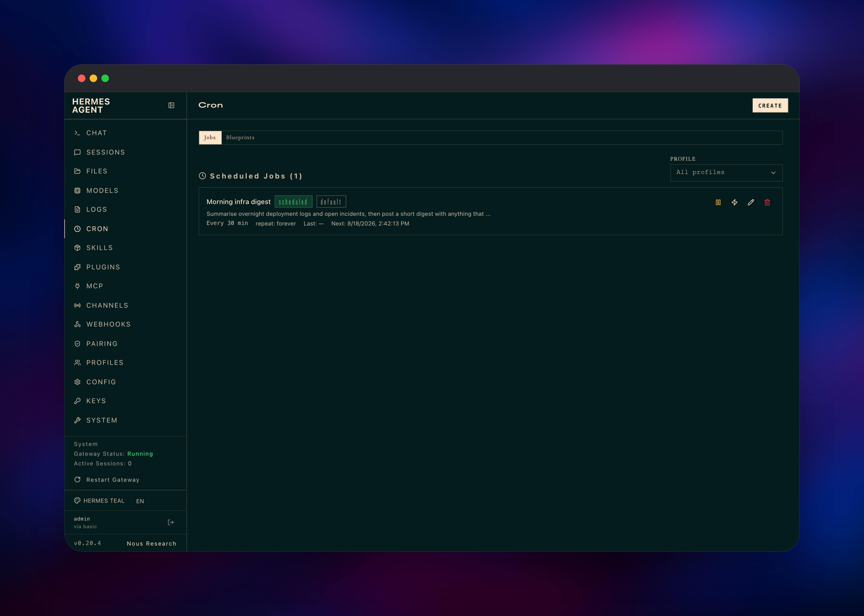Click the Hermes Teal theme palette icon
Viewport: 864px width, 616px height.
click(x=77, y=501)
